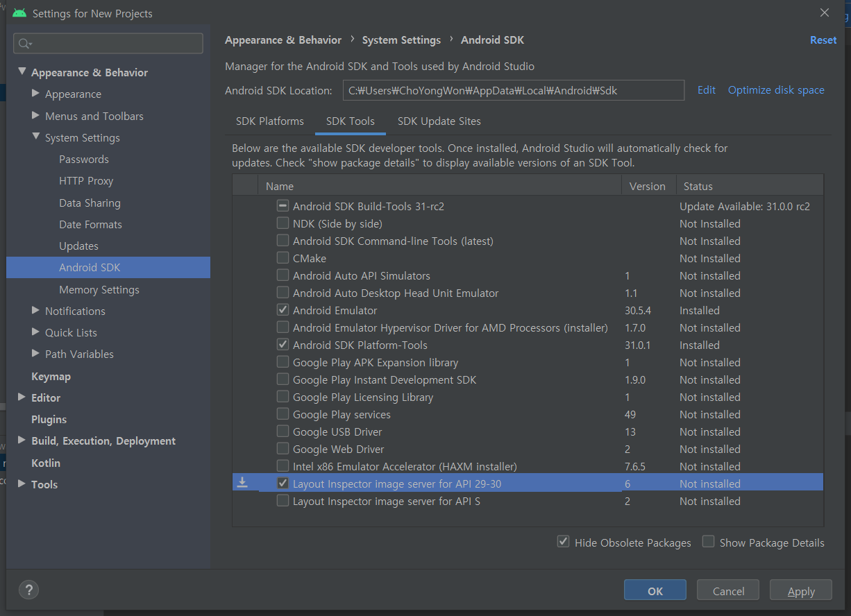The height and width of the screenshot is (616, 851).
Task: Click download icon beside Layout Inspector API 29-30
Action: point(242,482)
